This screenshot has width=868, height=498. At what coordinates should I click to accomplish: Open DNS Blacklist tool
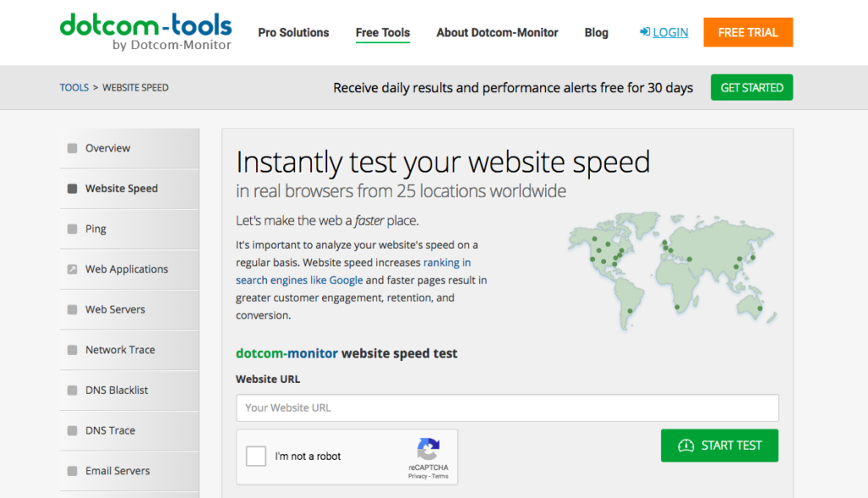point(130,390)
